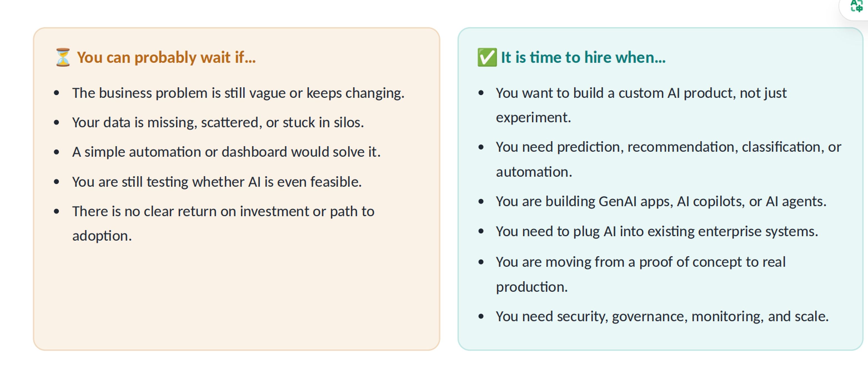The height and width of the screenshot is (369, 868).
Task: Click 'You need security, governance, monitoring' line
Action: click(662, 317)
